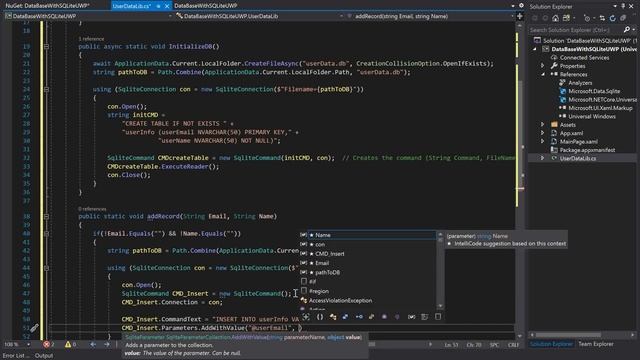The width and height of the screenshot is (640, 360).
Task: Expand the MainPage.xaml node
Action: point(542,141)
